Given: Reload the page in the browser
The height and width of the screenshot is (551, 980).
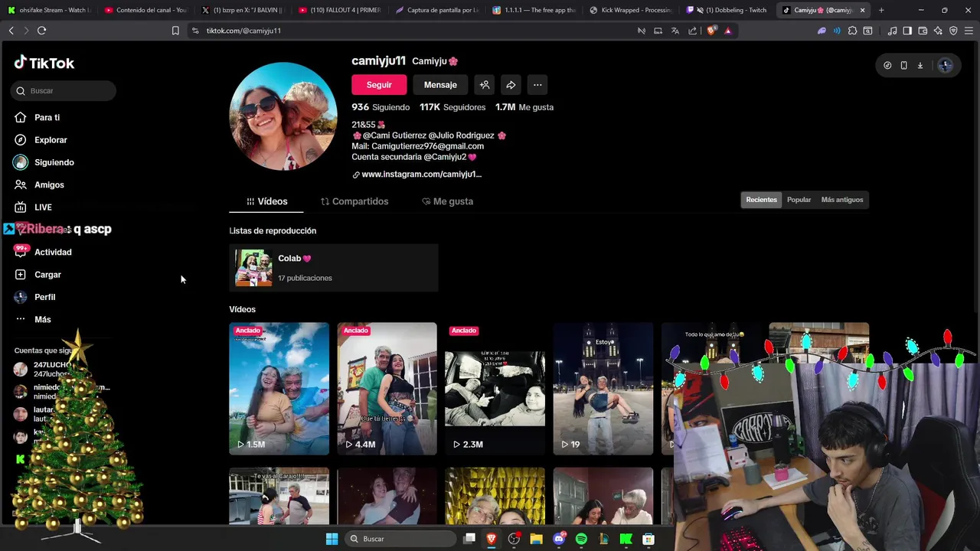Looking at the screenshot, I should pyautogui.click(x=41, y=31).
